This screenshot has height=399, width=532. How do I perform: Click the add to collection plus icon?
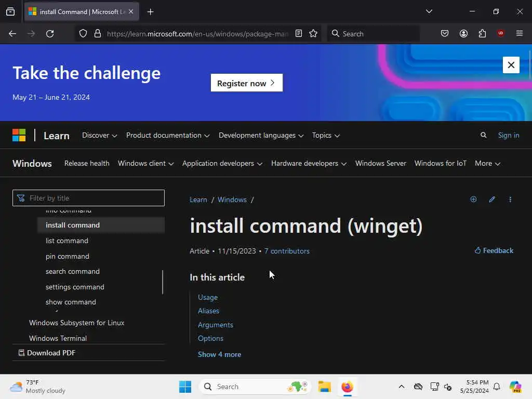(x=473, y=199)
